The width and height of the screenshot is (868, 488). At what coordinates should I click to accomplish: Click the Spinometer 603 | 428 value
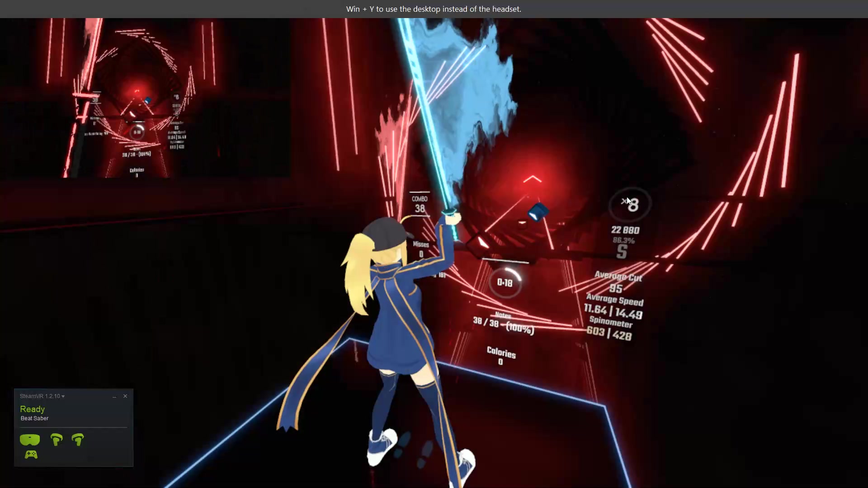[x=609, y=333]
